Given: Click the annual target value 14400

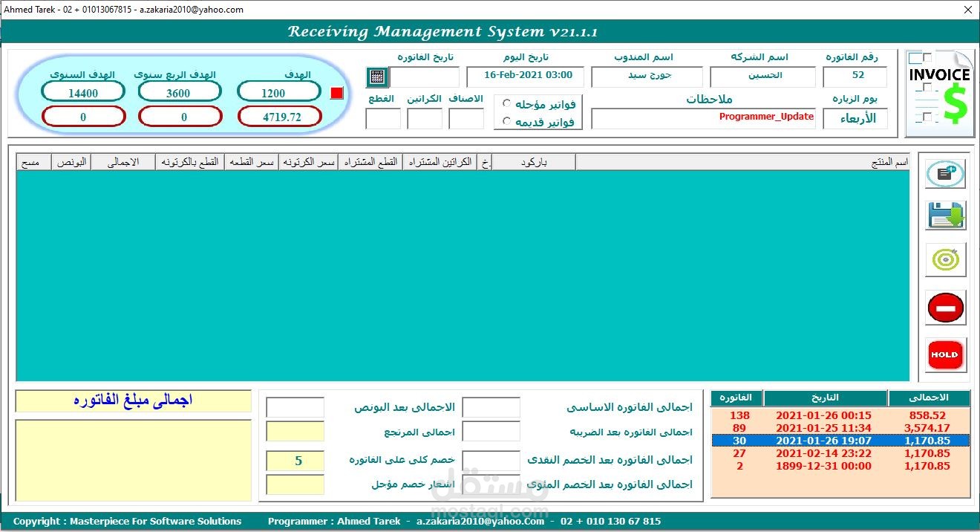Looking at the screenshot, I should pos(83,91).
